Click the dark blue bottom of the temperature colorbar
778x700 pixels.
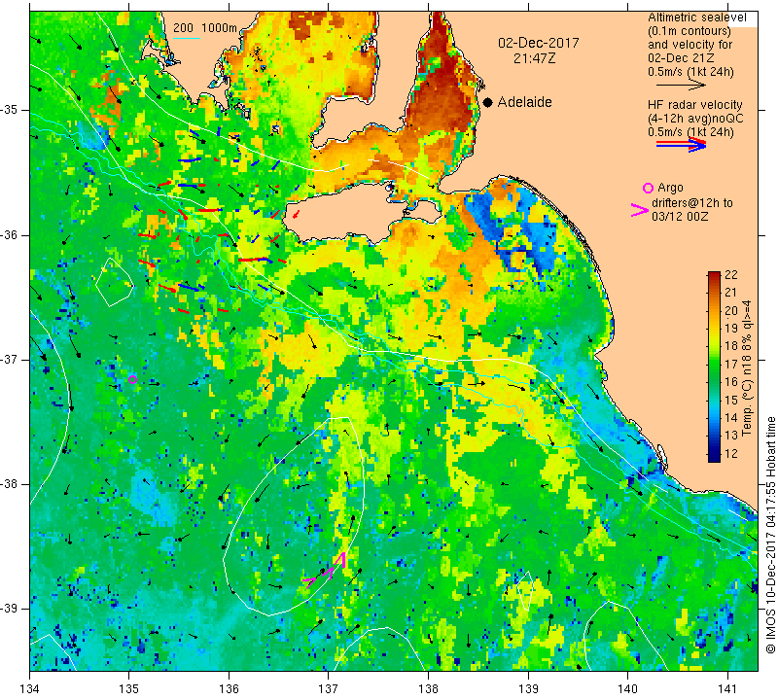point(714,457)
